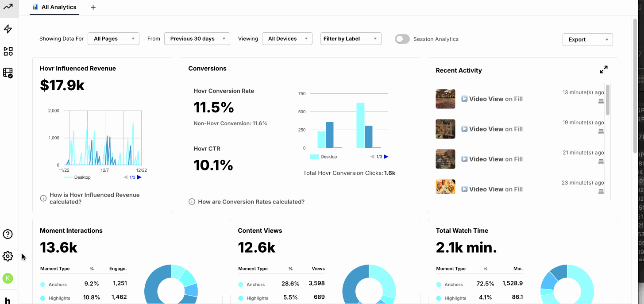Click How are Conversion Rates calculated link
The image size is (644, 304).
(251, 202)
